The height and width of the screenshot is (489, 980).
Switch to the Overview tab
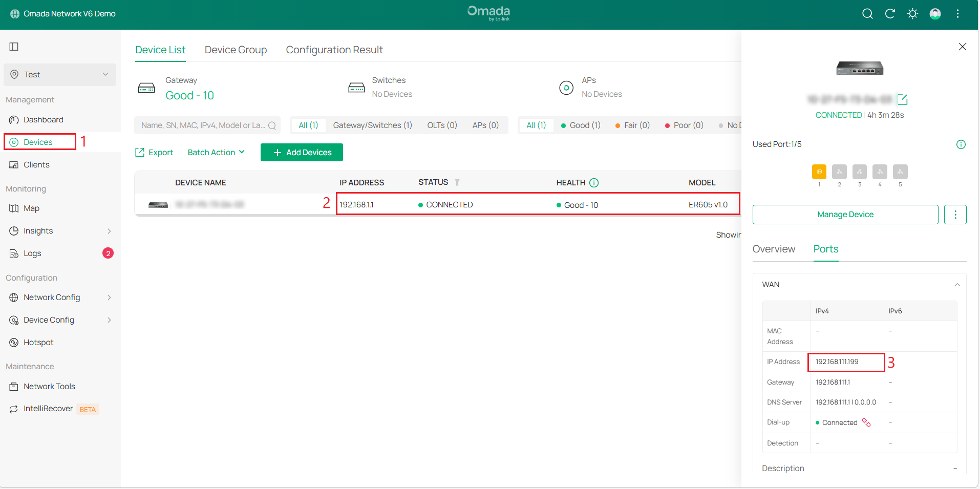tap(773, 249)
